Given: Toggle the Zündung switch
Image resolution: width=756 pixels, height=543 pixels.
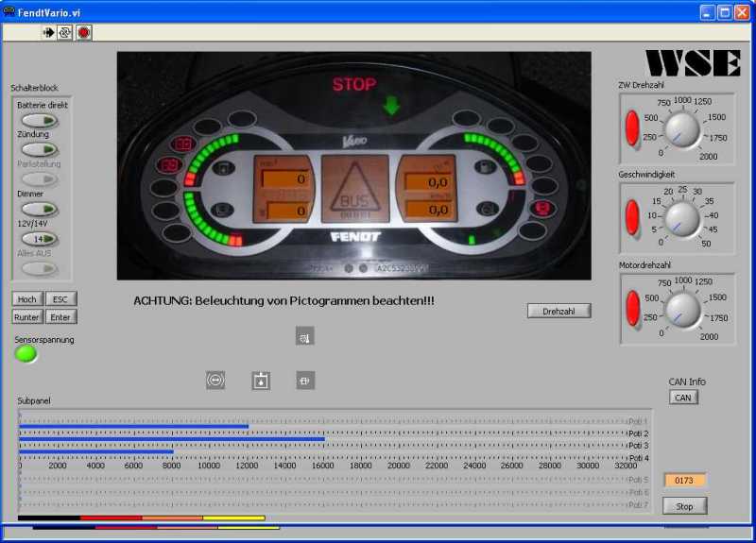Looking at the screenshot, I should pos(40,149).
